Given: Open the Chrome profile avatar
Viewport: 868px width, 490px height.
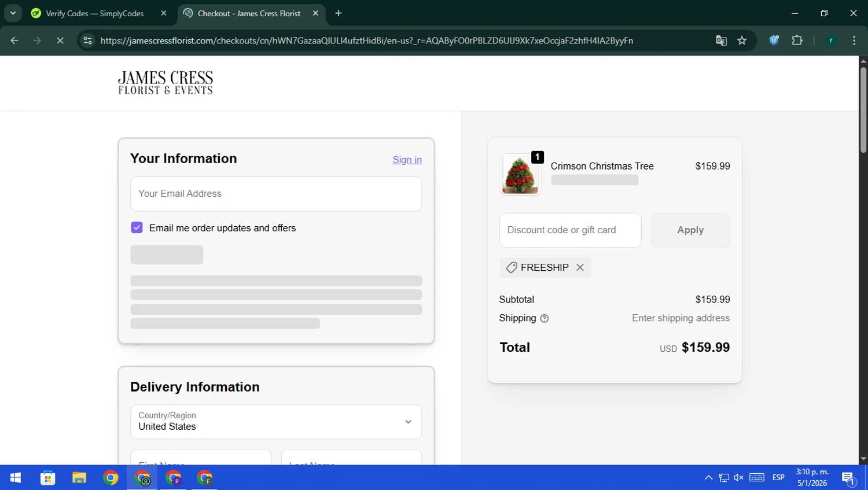Looking at the screenshot, I should tap(831, 40).
